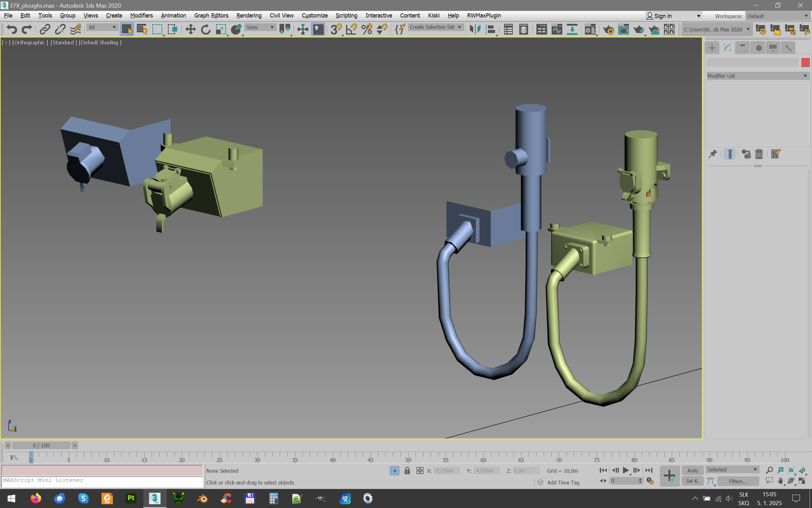The height and width of the screenshot is (508, 812).
Task: Click the time slider 0 / 100 thumb
Action: (41, 445)
